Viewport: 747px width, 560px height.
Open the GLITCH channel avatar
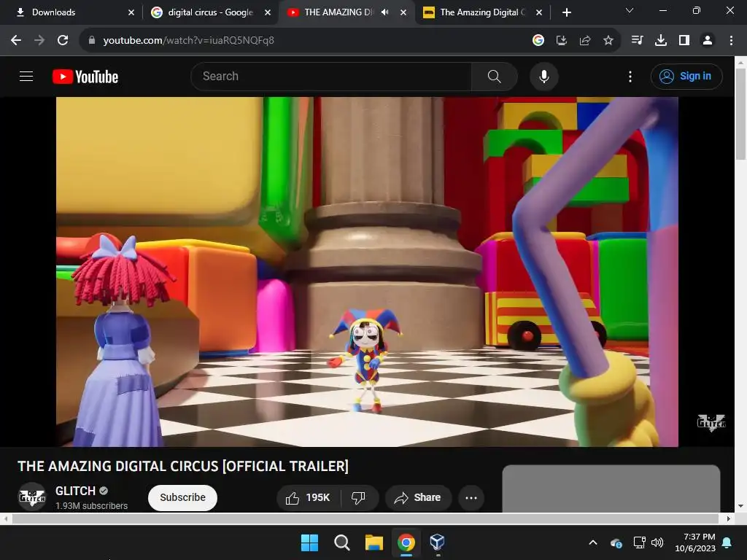pos(32,497)
